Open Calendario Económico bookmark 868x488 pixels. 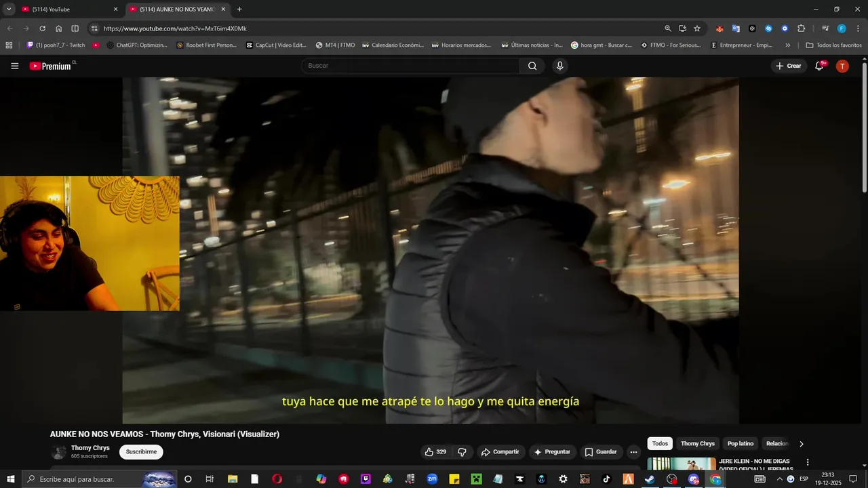pos(393,45)
